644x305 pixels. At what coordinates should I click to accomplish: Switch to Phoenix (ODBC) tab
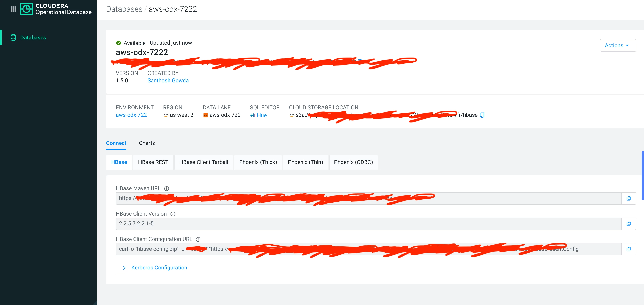click(x=353, y=162)
